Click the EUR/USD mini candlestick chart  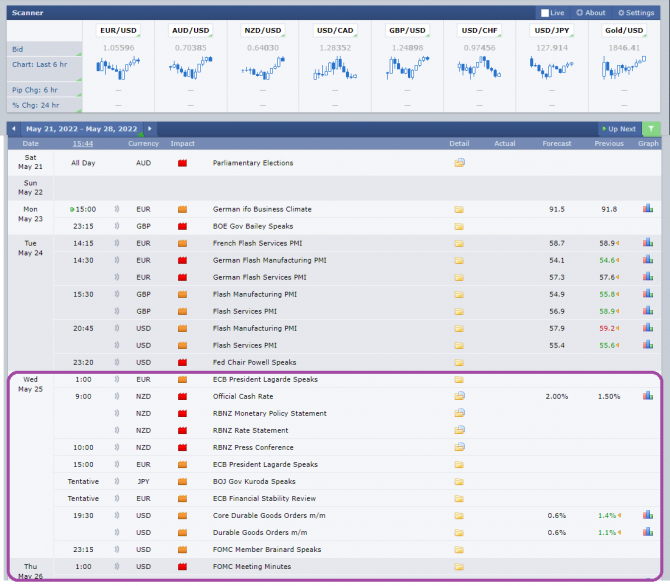click(x=118, y=68)
